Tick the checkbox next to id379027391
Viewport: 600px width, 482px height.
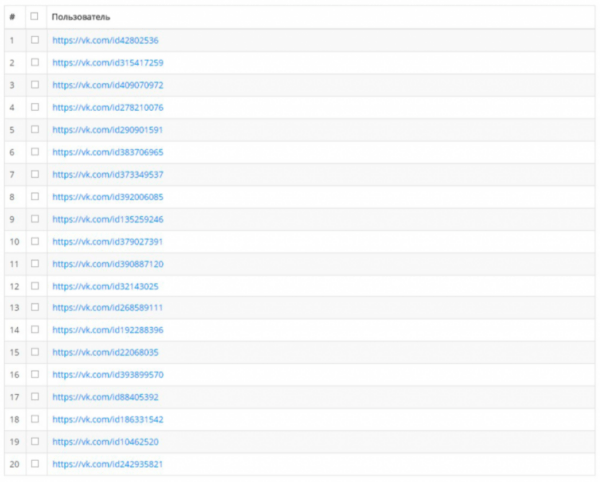click(35, 241)
